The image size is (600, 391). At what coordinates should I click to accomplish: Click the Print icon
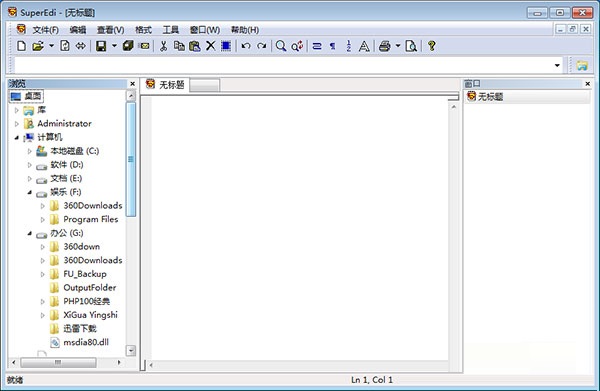[x=385, y=46]
